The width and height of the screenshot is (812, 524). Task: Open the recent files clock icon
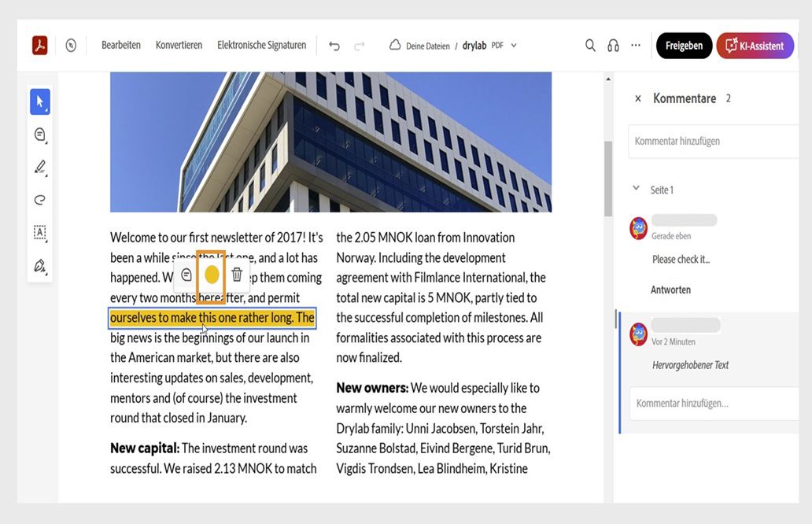click(71, 46)
